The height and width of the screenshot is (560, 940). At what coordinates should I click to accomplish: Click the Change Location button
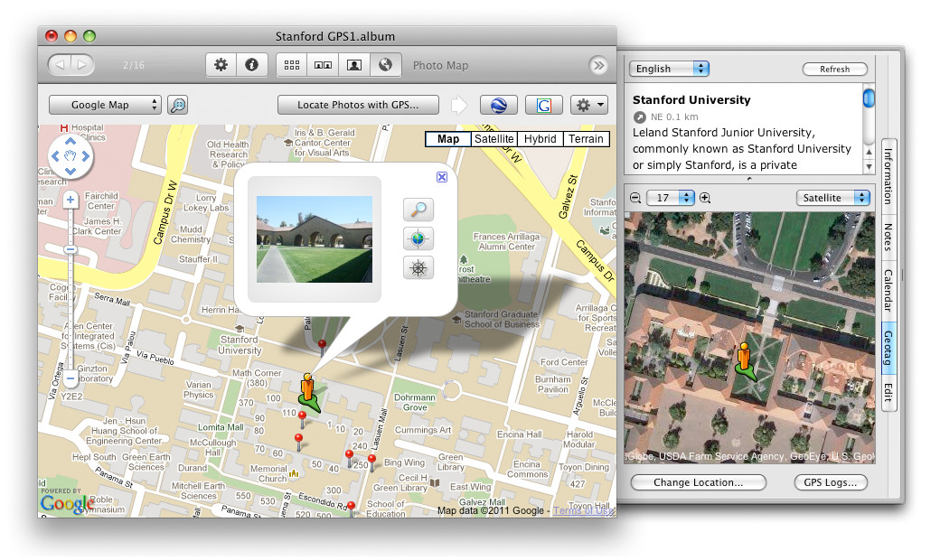click(698, 482)
